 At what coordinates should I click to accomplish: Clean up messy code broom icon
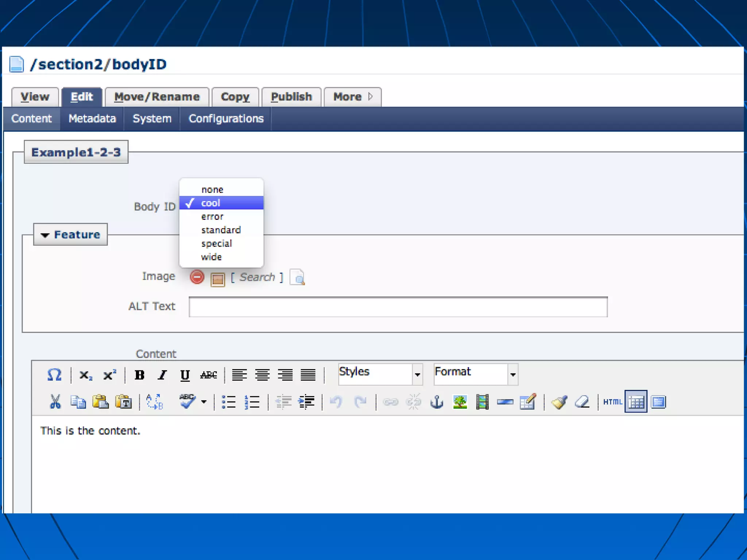pyautogui.click(x=559, y=402)
